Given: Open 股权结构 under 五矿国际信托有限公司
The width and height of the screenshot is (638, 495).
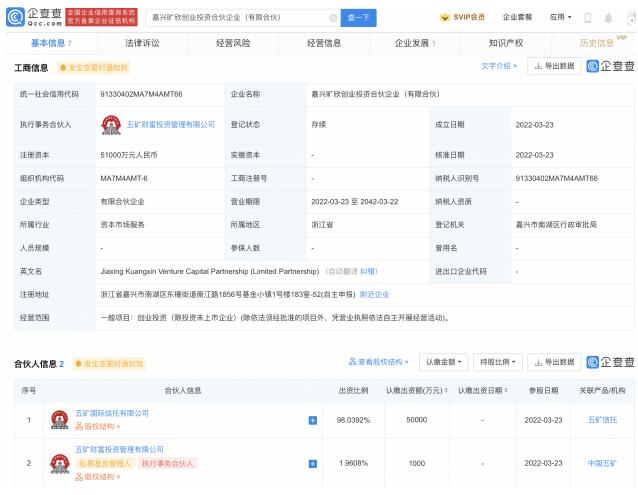Looking at the screenshot, I should (x=98, y=426).
